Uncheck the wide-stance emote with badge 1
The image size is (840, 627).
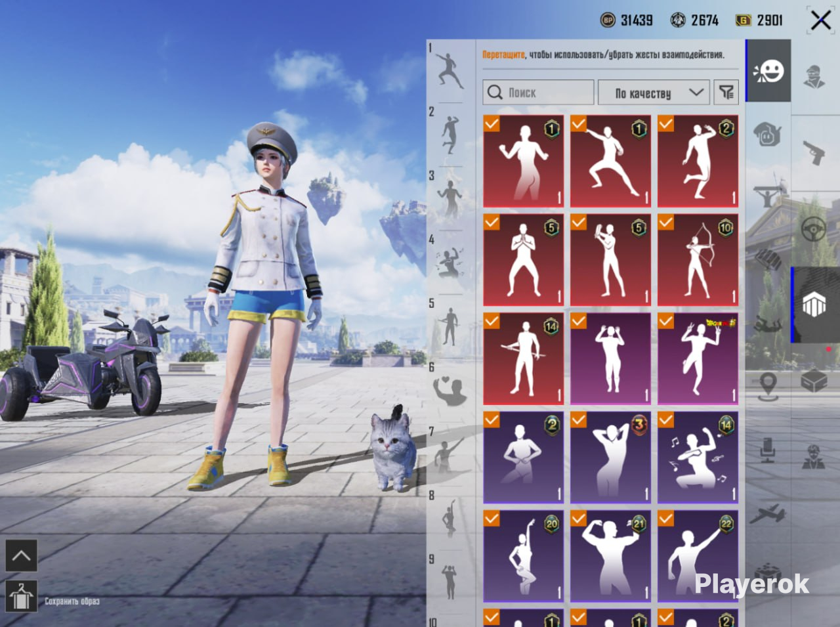point(578,123)
